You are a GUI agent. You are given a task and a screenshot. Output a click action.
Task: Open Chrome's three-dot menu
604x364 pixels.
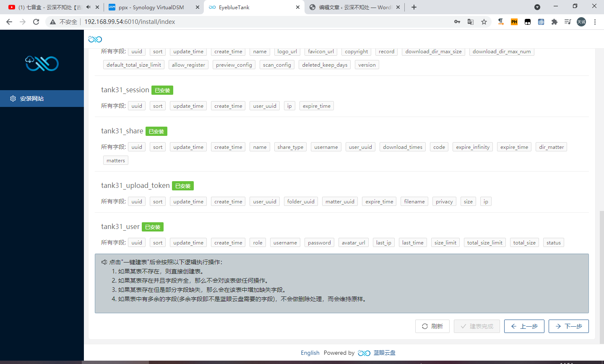pos(595,22)
